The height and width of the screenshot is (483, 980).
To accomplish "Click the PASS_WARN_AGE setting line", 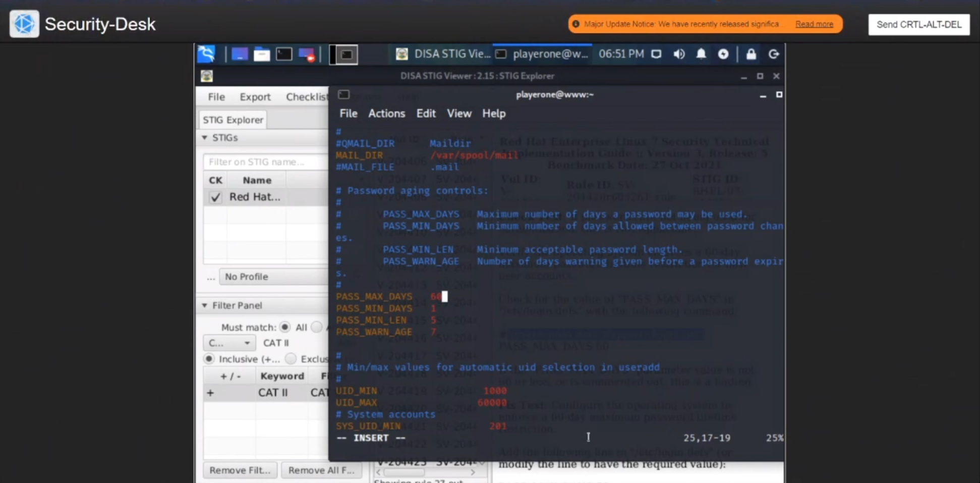I will [x=386, y=332].
